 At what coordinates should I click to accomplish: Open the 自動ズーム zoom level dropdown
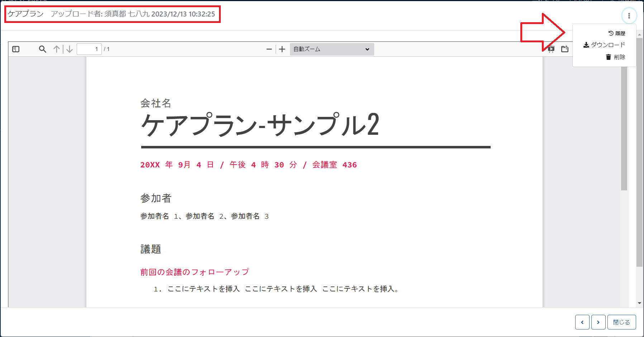click(x=331, y=49)
